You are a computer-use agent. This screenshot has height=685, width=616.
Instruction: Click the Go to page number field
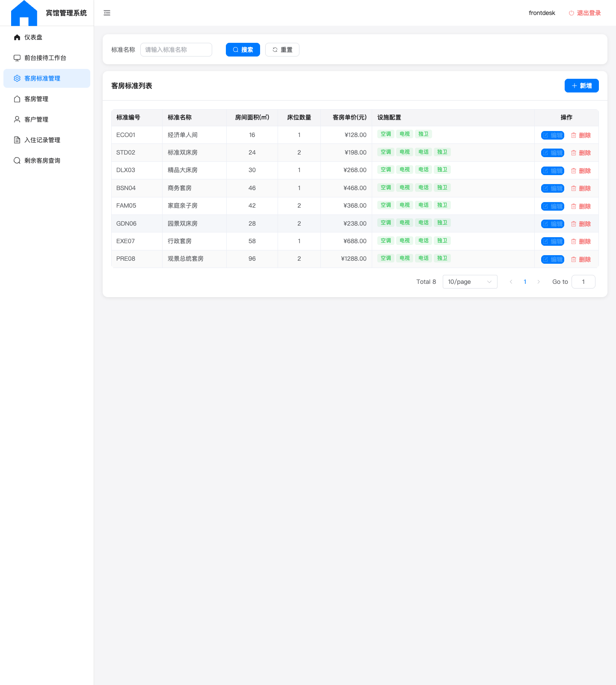point(583,282)
